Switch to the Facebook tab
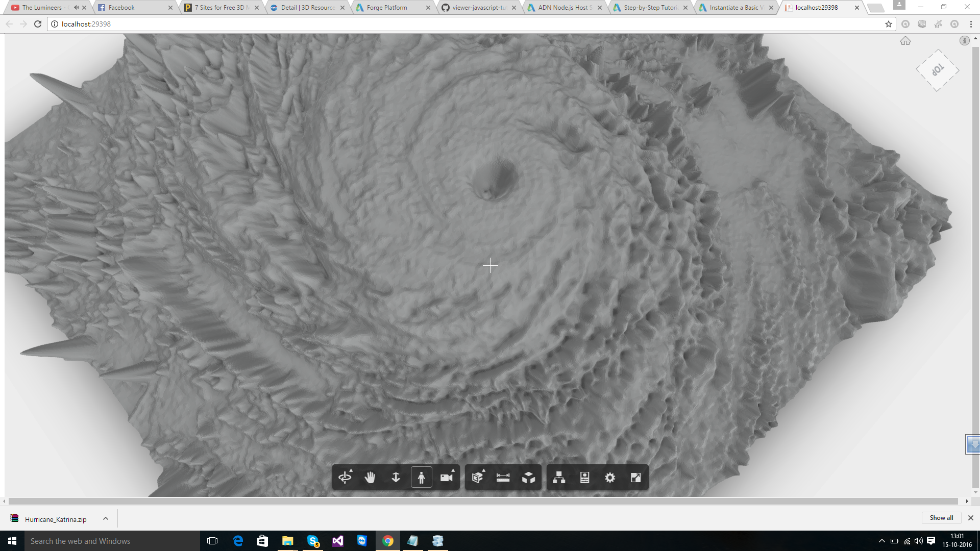Image resolution: width=980 pixels, height=551 pixels. (x=121, y=8)
